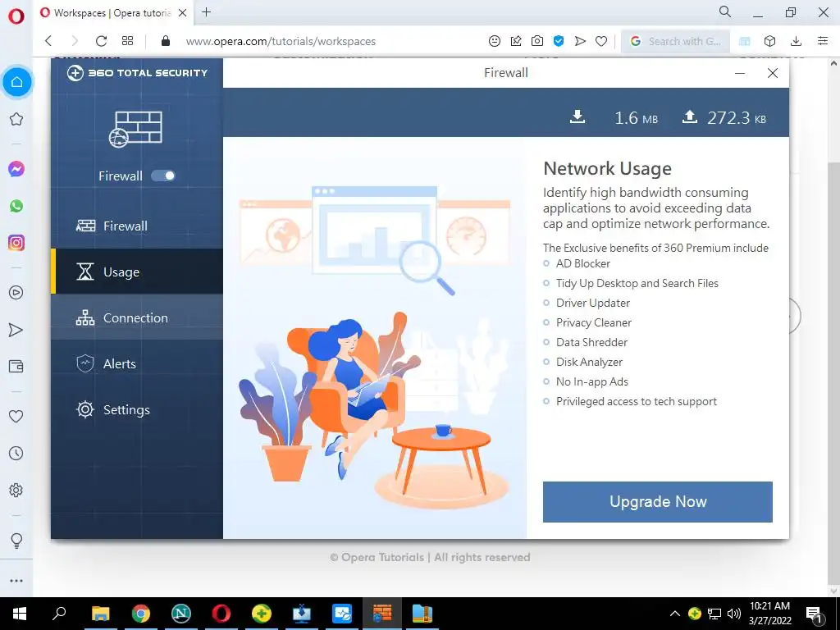This screenshot has width=840, height=630.
Task: Click the site security padlock icon
Action: 166,41
